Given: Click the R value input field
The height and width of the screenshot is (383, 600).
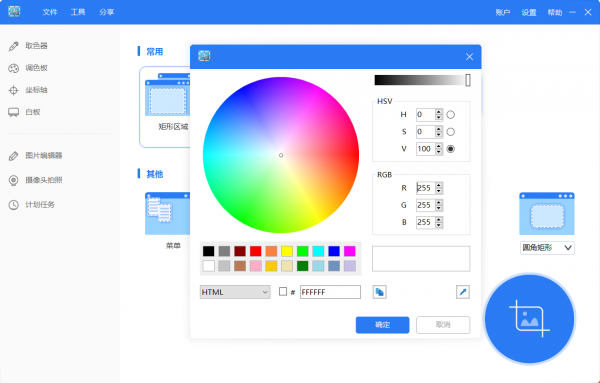Looking at the screenshot, I should pyautogui.click(x=426, y=188).
